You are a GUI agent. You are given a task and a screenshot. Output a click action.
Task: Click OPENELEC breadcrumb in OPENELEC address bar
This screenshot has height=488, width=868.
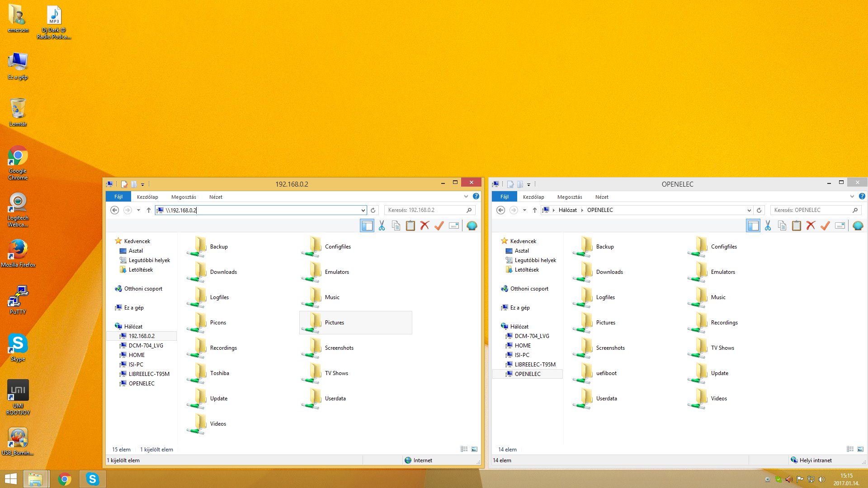tap(600, 210)
